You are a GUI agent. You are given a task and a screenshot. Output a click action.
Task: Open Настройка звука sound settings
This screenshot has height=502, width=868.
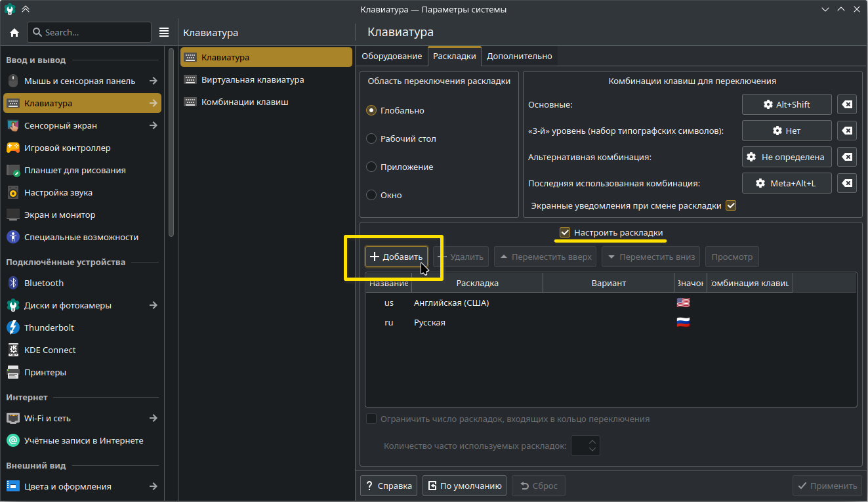(58, 192)
